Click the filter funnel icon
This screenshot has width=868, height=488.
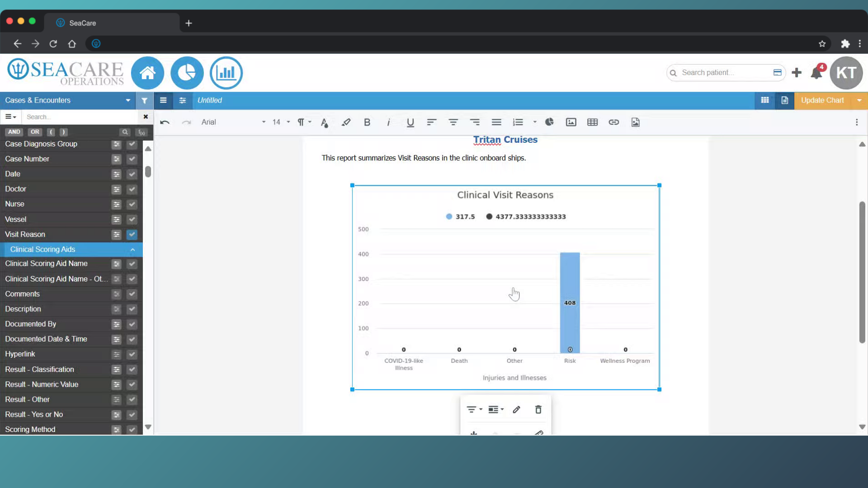(144, 100)
